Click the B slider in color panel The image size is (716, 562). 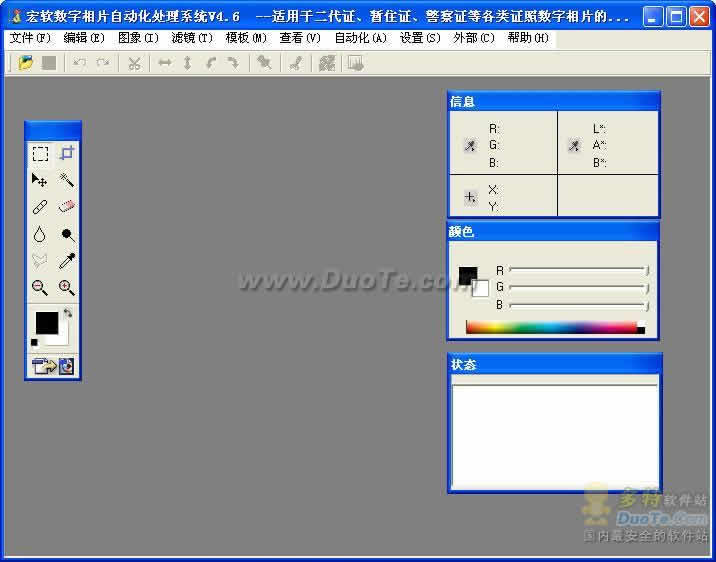click(x=579, y=305)
